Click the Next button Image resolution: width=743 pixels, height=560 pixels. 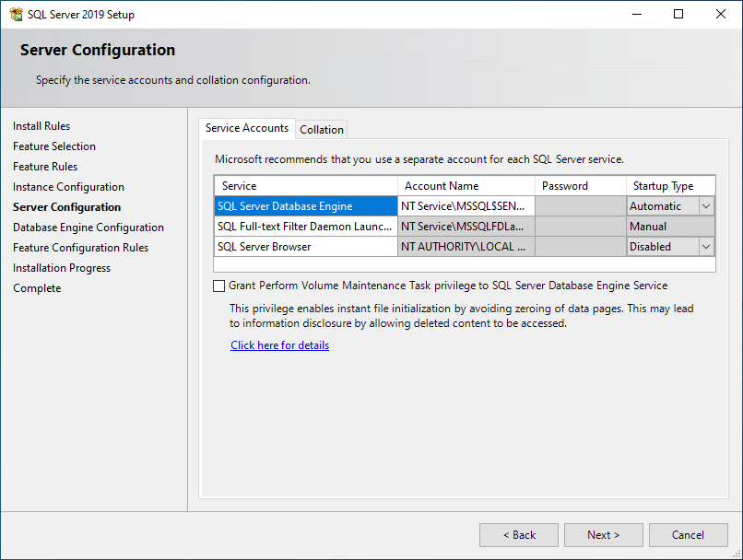tap(603, 534)
